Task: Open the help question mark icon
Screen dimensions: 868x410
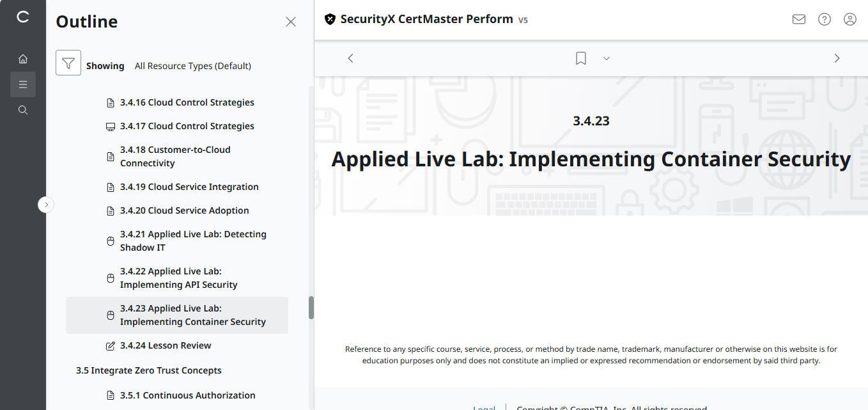Action: tap(824, 19)
